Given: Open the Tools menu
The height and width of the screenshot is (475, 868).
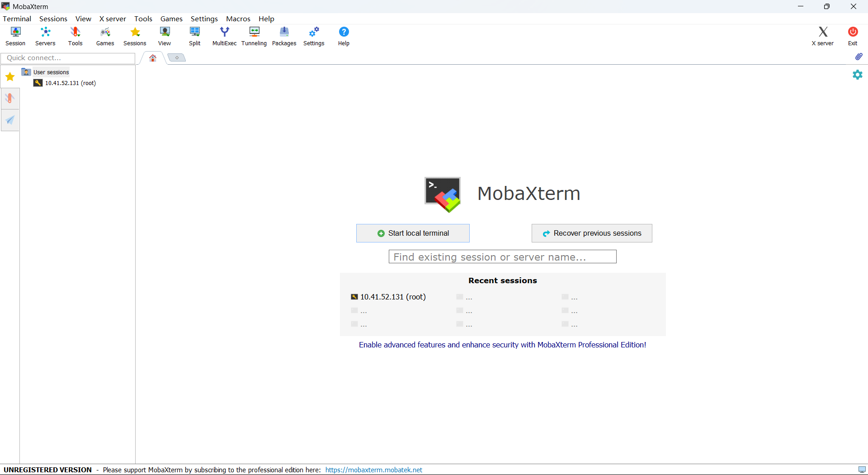Looking at the screenshot, I should [x=143, y=19].
